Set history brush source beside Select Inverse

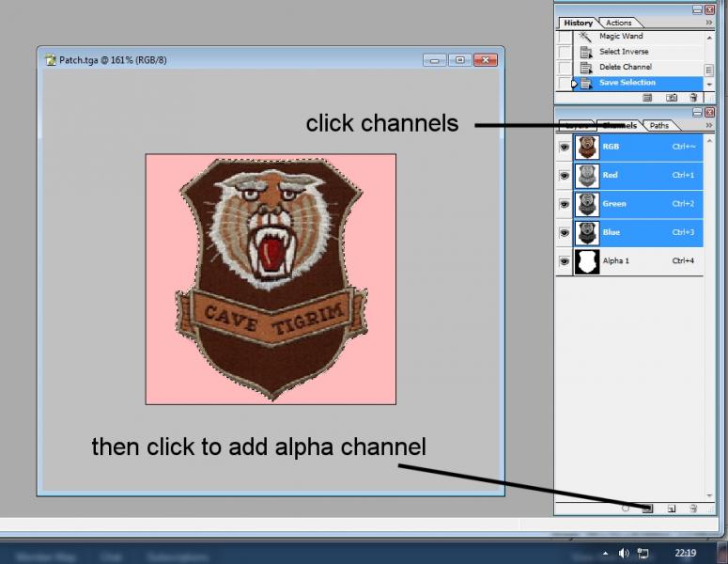[565, 52]
